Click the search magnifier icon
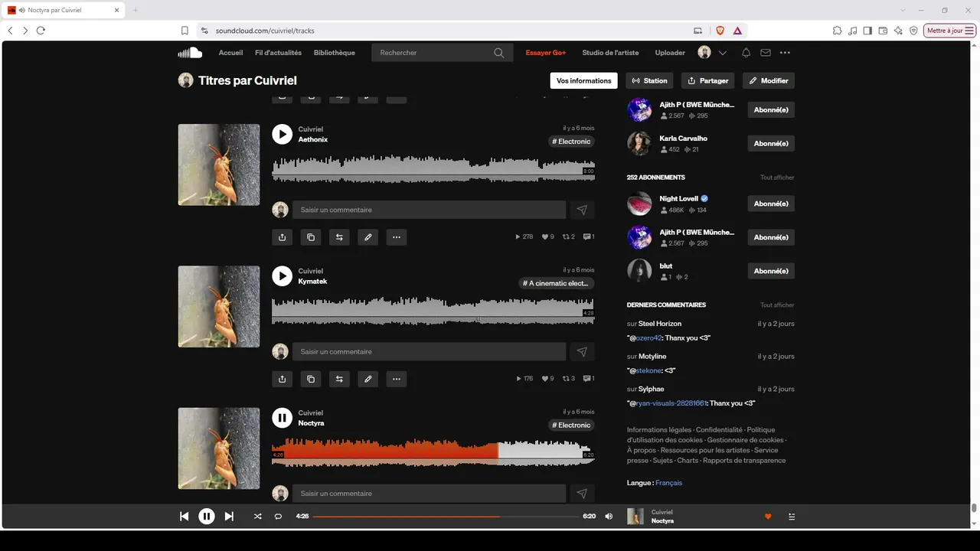 (x=499, y=53)
